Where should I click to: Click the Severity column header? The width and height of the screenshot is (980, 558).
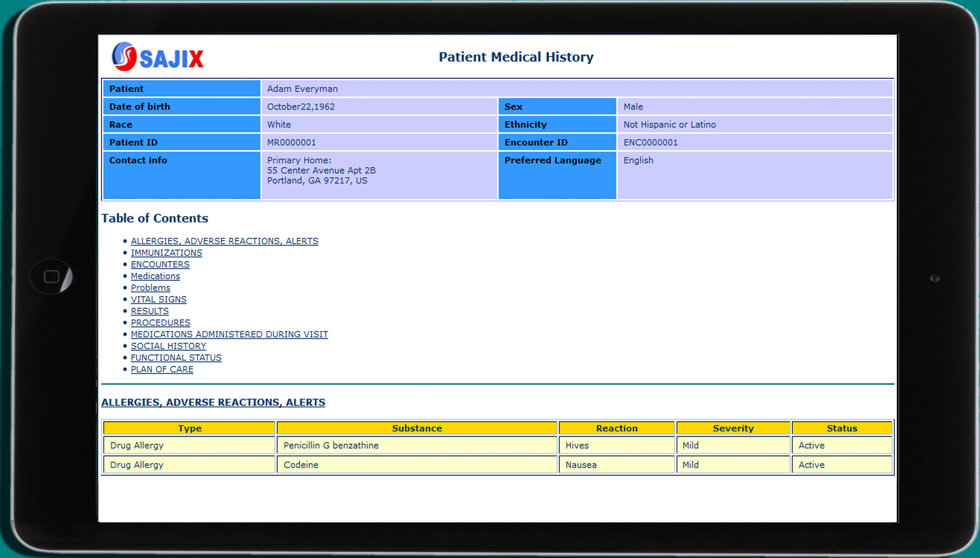[x=733, y=428]
